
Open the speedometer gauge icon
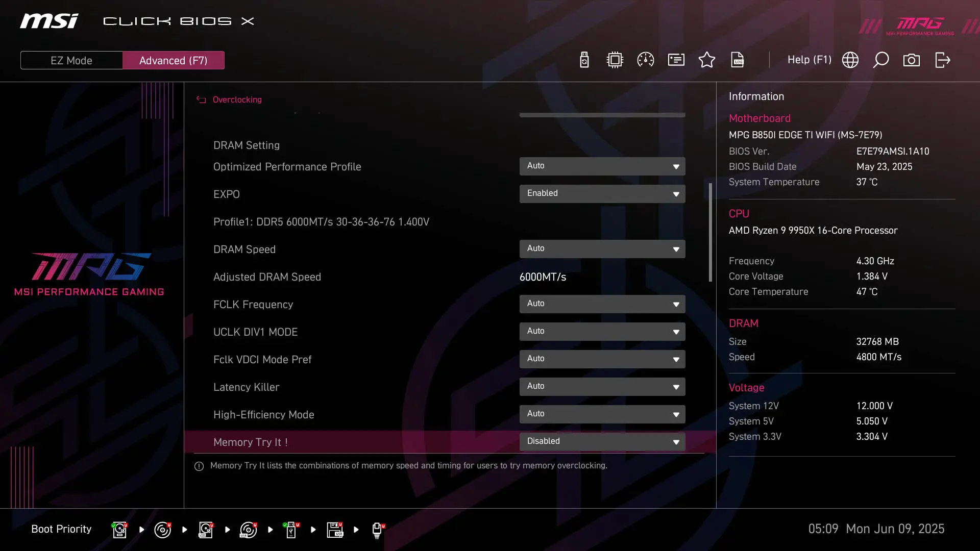[646, 60]
